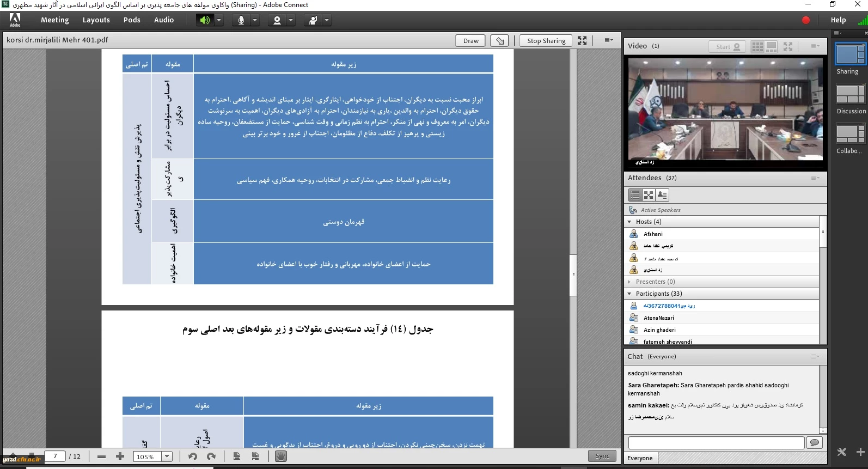Open the zoom level 105% dropdown

(167, 456)
